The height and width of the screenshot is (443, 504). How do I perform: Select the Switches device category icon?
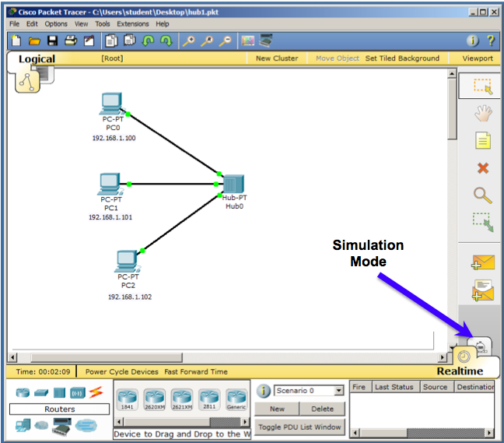[x=41, y=393]
